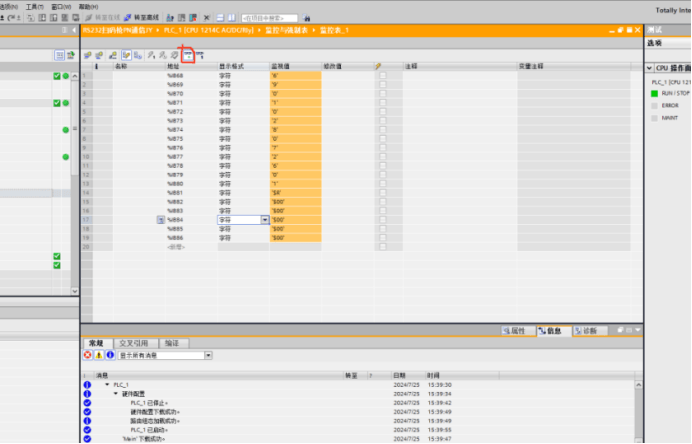Click the first watch table toolbar icon

point(87,55)
